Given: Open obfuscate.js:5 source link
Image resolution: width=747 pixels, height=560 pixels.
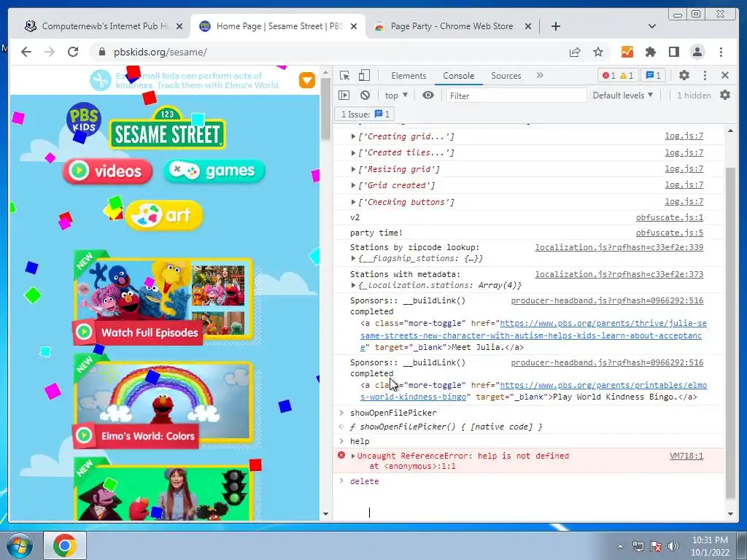Looking at the screenshot, I should (x=670, y=233).
